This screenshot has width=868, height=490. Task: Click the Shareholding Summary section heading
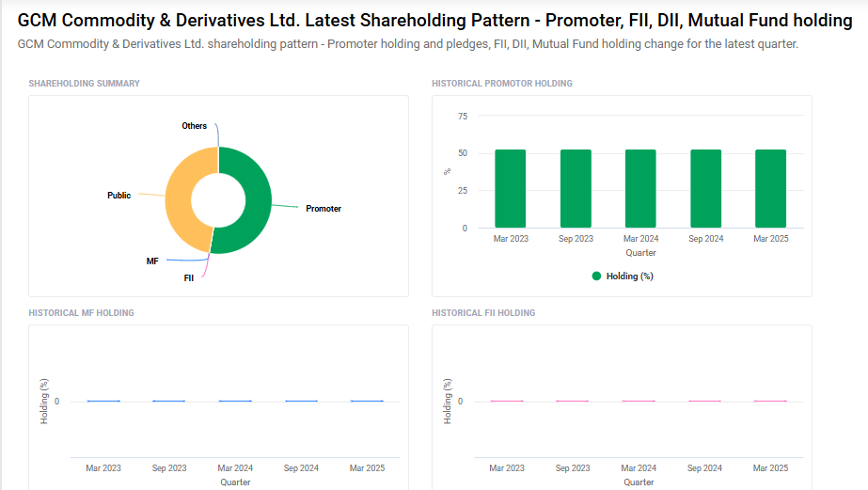[x=84, y=84]
